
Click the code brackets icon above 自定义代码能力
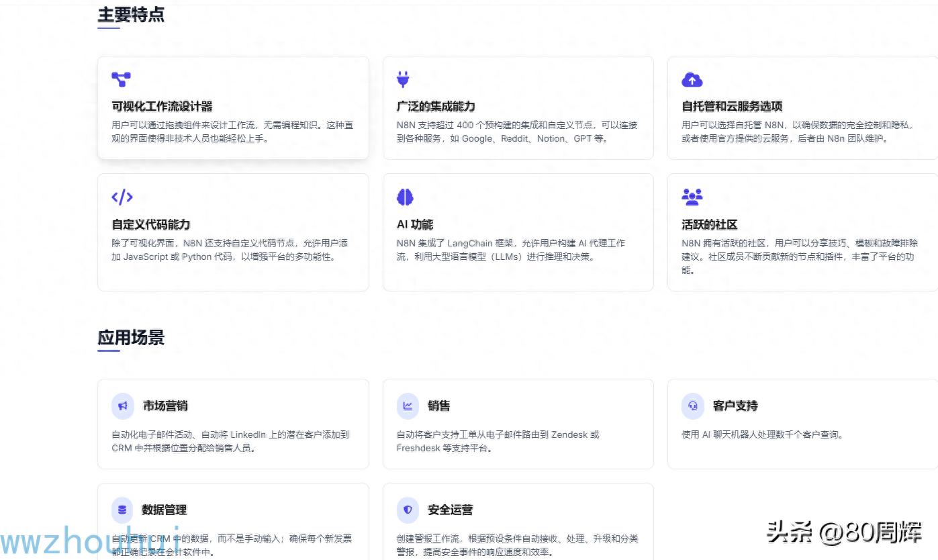(x=122, y=197)
